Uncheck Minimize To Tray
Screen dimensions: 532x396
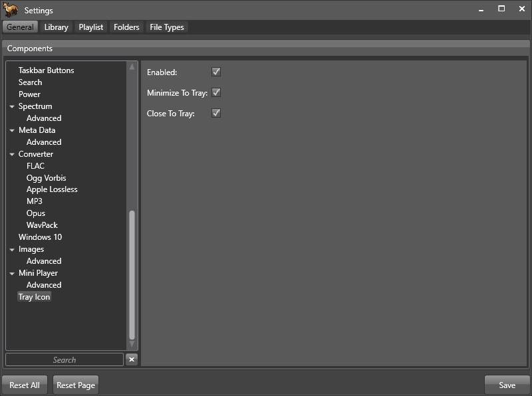coord(216,92)
